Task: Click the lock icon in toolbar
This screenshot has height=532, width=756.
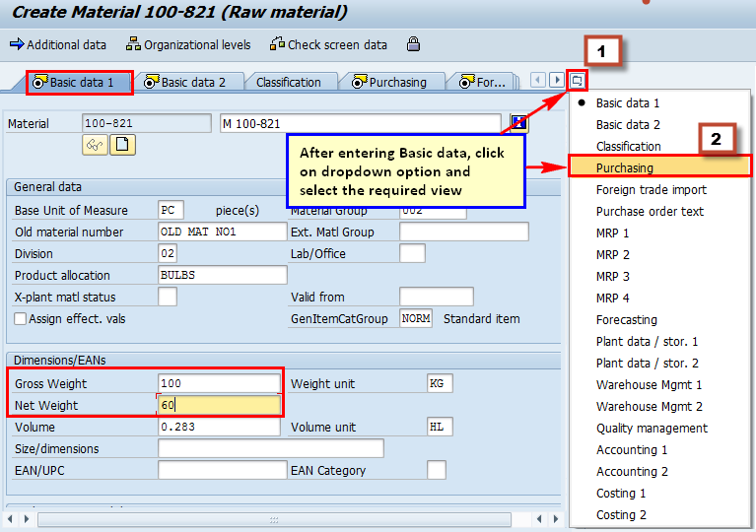Action: (413, 44)
